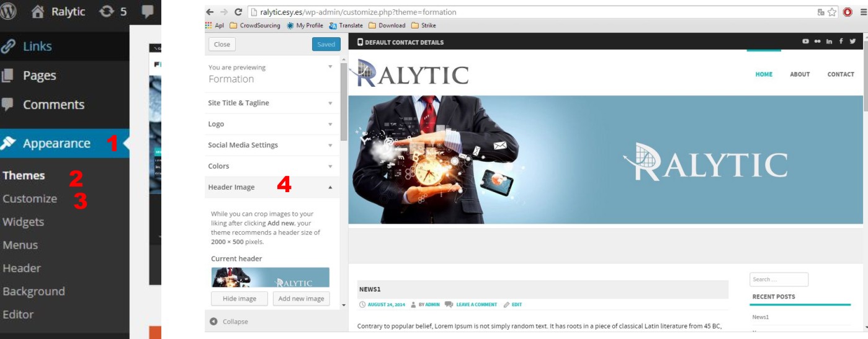Click the browser forward arrow

[223, 12]
